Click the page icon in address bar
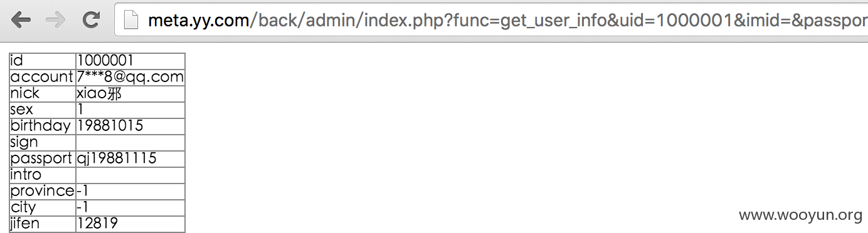 [130, 21]
